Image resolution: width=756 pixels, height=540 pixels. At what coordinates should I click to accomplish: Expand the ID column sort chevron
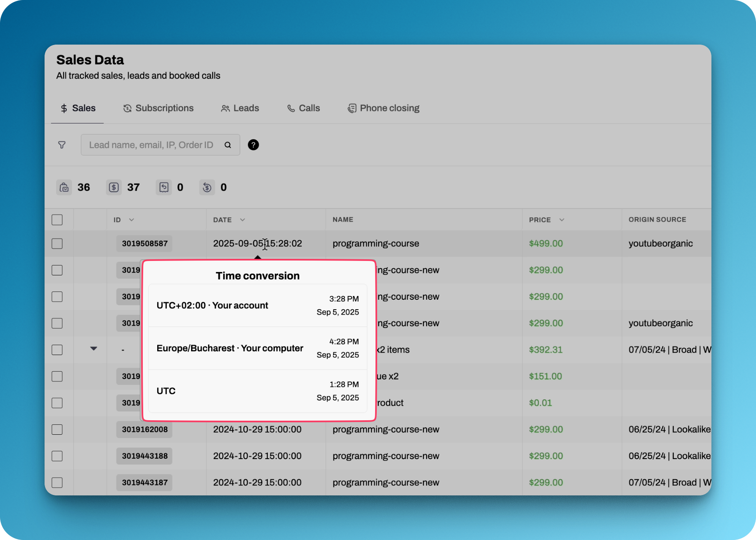pyautogui.click(x=132, y=220)
